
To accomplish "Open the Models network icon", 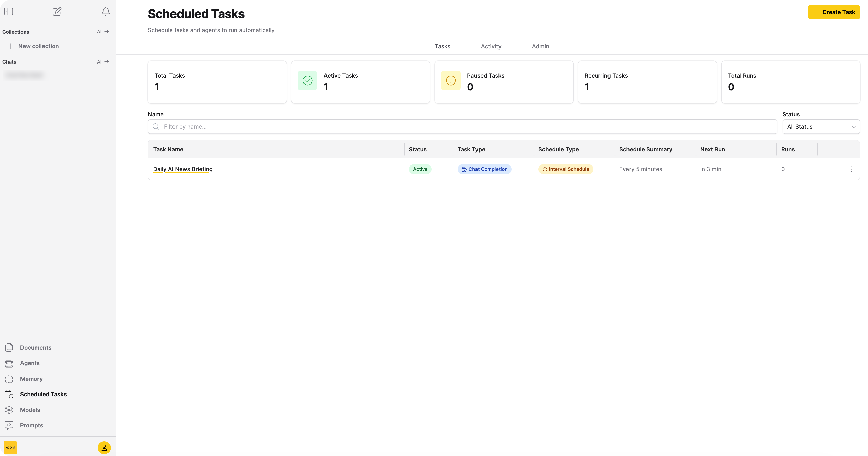I will pos(9,410).
